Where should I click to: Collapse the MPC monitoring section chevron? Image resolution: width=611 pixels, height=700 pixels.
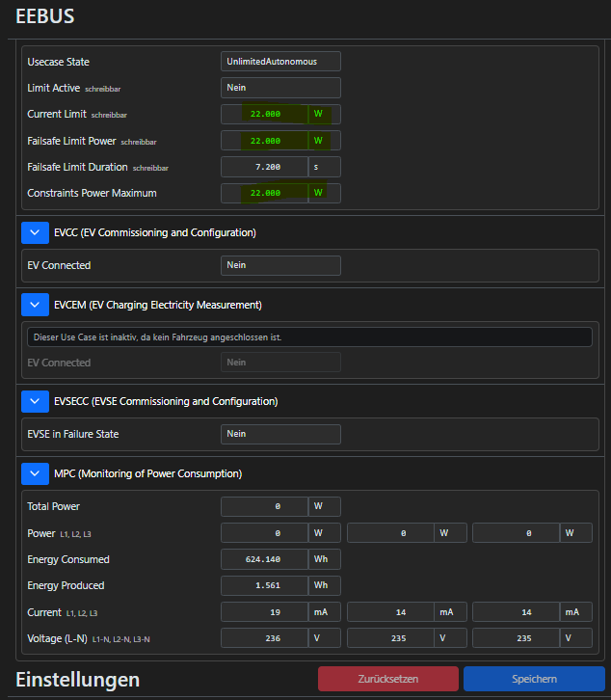[x=35, y=473]
